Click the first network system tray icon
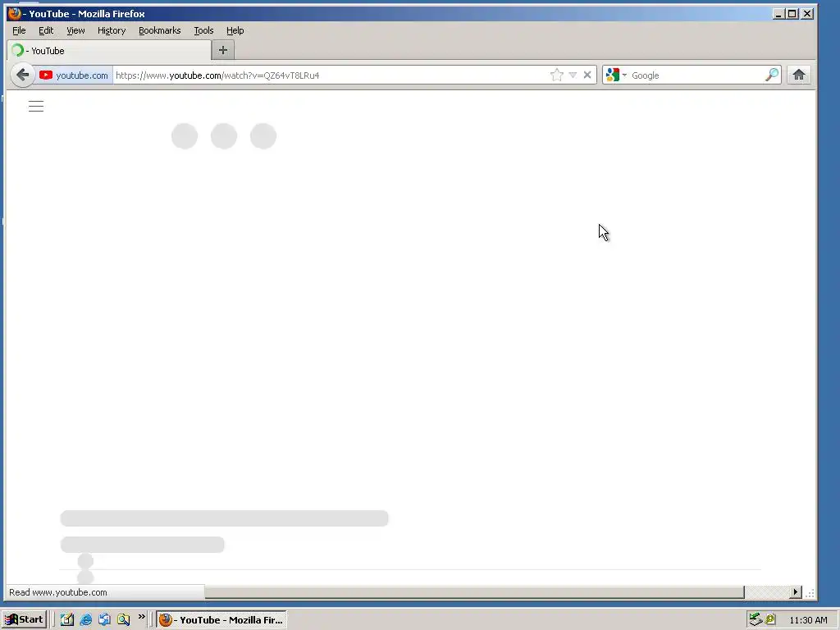Image resolution: width=840 pixels, height=630 pixels. point(756,620)
